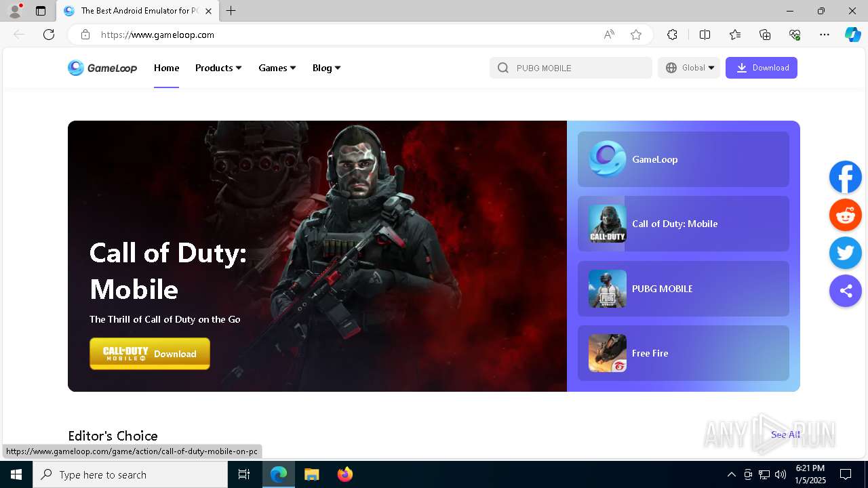868x488 pixels.
Task: Expand the Blog dropdown menu
Action: (327, 68)
